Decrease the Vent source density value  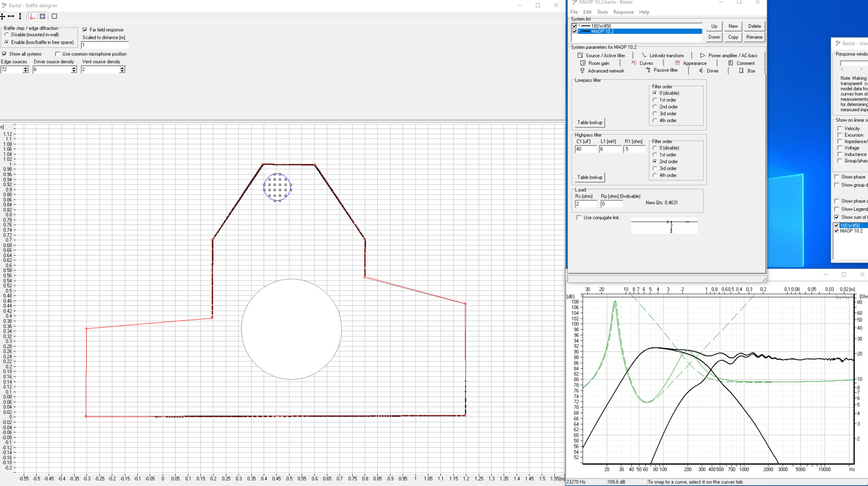click(x=122, y=71)
